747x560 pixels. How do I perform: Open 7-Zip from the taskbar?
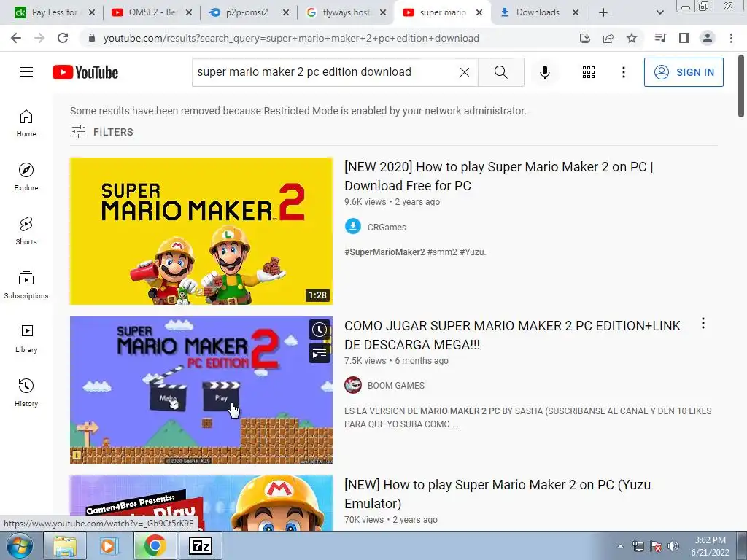point(200,545)
